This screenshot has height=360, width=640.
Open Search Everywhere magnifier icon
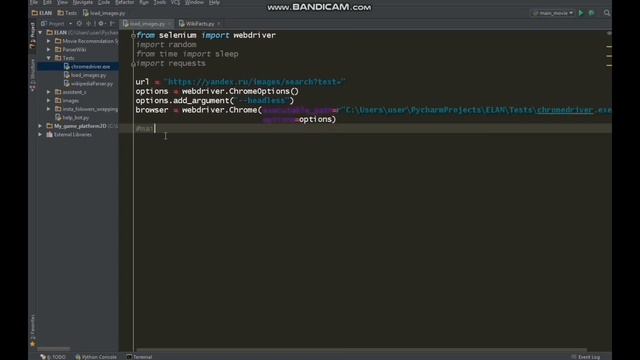[607, 13]
